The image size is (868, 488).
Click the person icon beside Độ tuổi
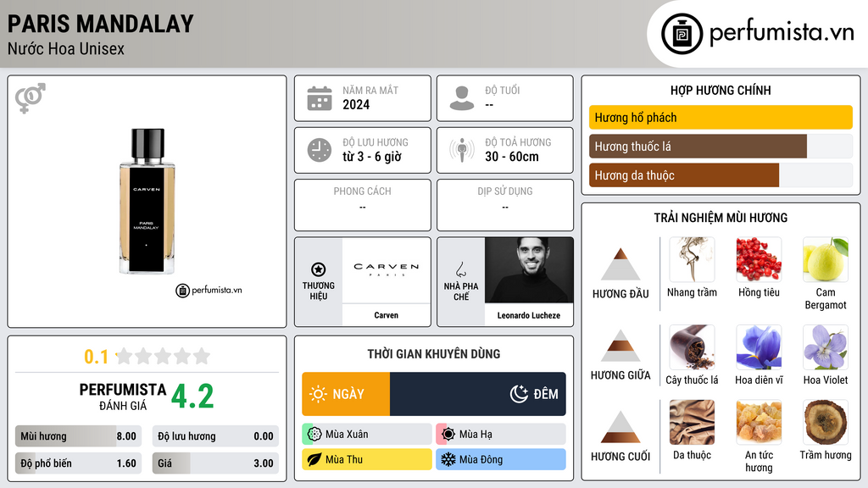coord(462,98)
